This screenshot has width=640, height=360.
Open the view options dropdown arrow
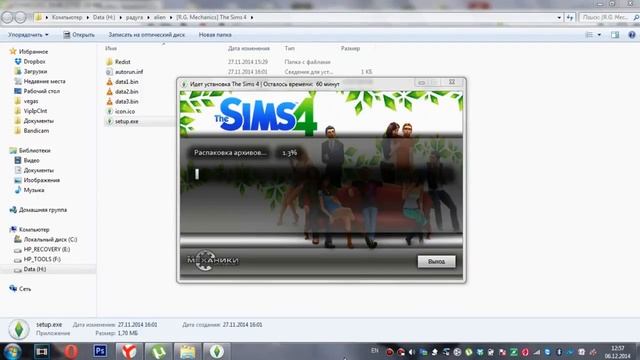pyautogui.click(x=599, y=35)
